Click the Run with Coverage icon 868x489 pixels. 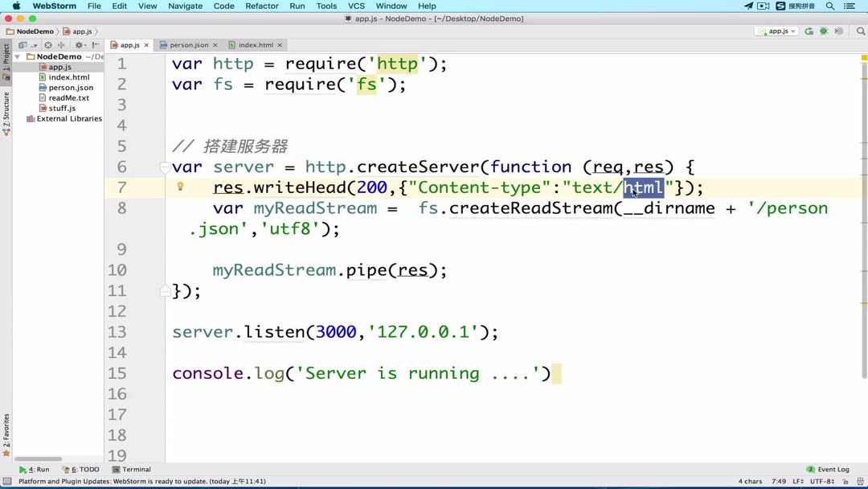point(839,31)
